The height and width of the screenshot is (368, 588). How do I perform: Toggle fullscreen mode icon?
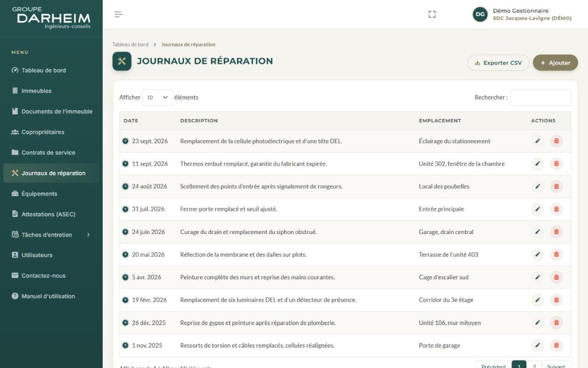tap(432, 15)
